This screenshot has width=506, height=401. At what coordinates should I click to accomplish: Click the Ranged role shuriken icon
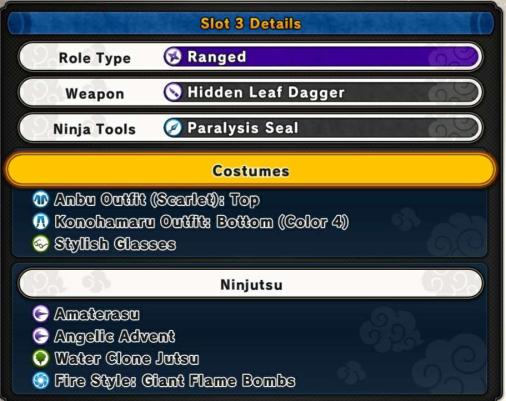[173, 57]
